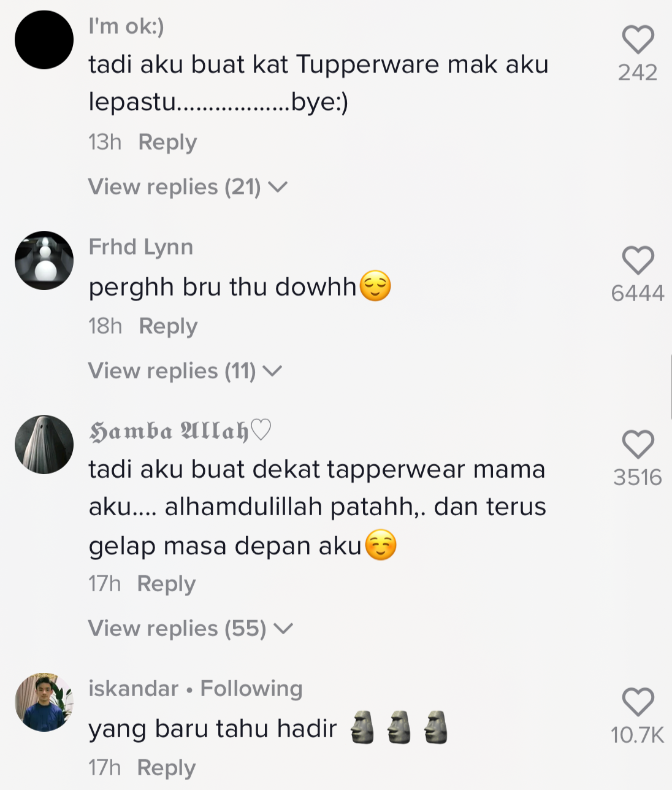Like Frhd Lynn's comment with heart icon

[x=638, y=261]
